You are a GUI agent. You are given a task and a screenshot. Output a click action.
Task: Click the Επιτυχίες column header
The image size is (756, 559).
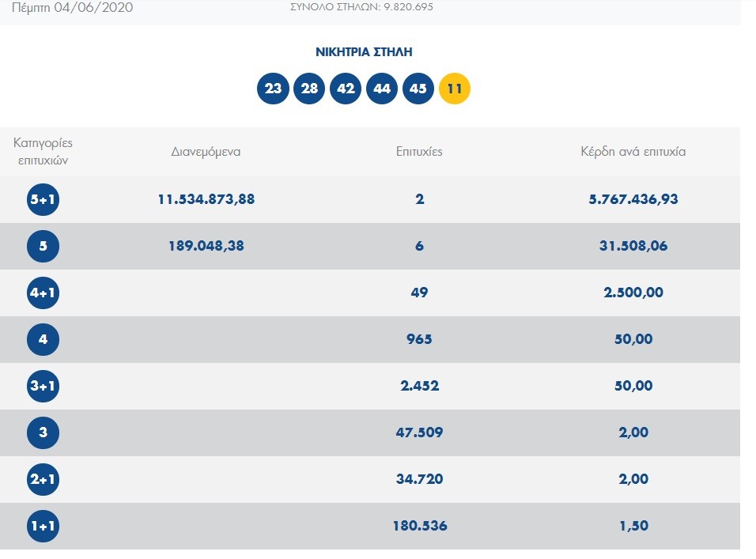click(x=419, y=152)
